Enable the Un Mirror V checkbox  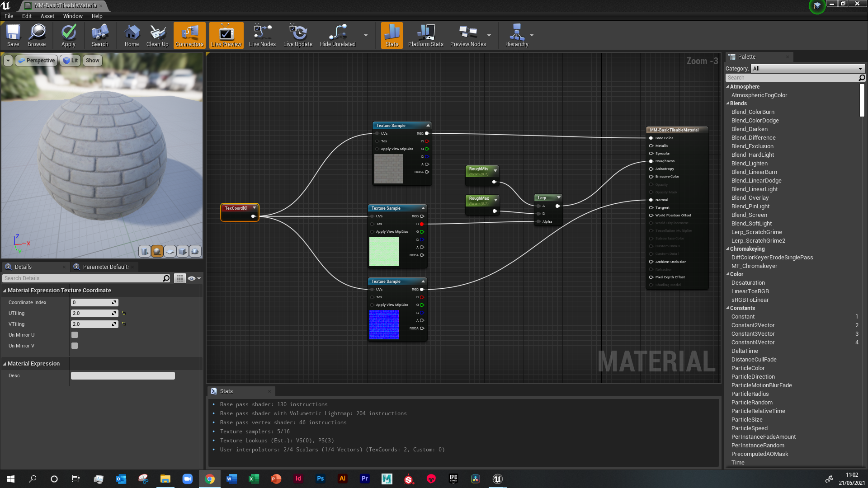(x=75, y=346)
